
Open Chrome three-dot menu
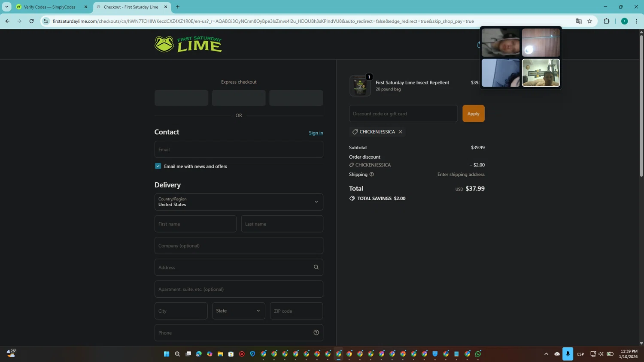(x=637, y=21)
